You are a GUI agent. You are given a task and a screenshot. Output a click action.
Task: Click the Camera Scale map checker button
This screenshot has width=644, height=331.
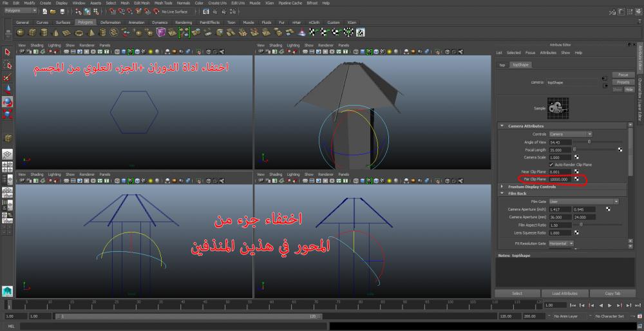pos(576,157)
